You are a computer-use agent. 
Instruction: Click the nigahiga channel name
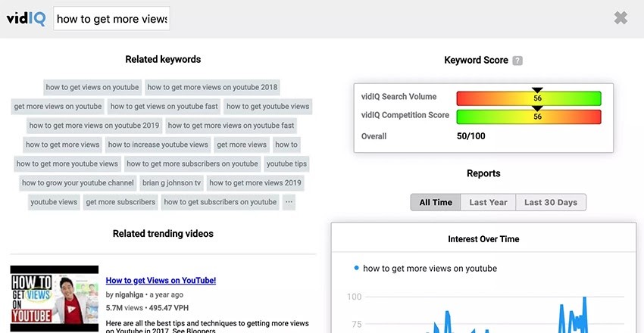[x=129, y=295]
